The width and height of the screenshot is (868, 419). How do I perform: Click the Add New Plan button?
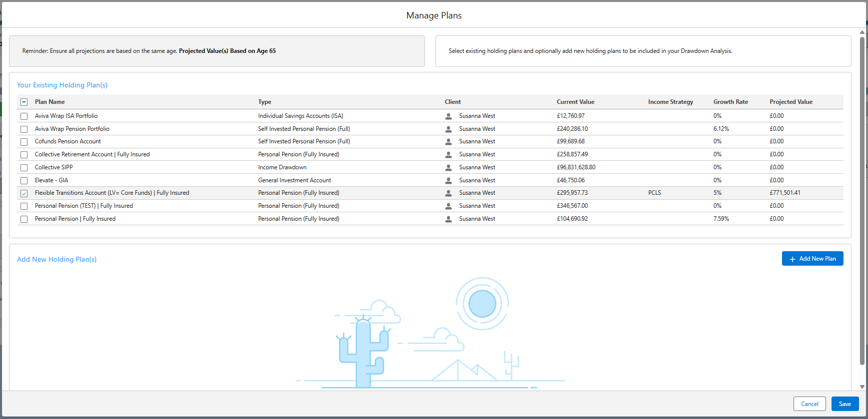[x=812, y=259]
